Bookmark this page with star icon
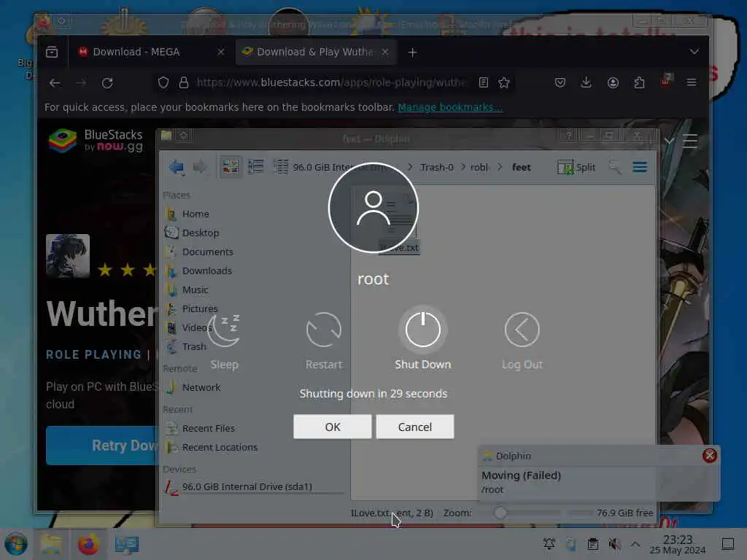This screenshot has width=747, height=560. point(504,83)
